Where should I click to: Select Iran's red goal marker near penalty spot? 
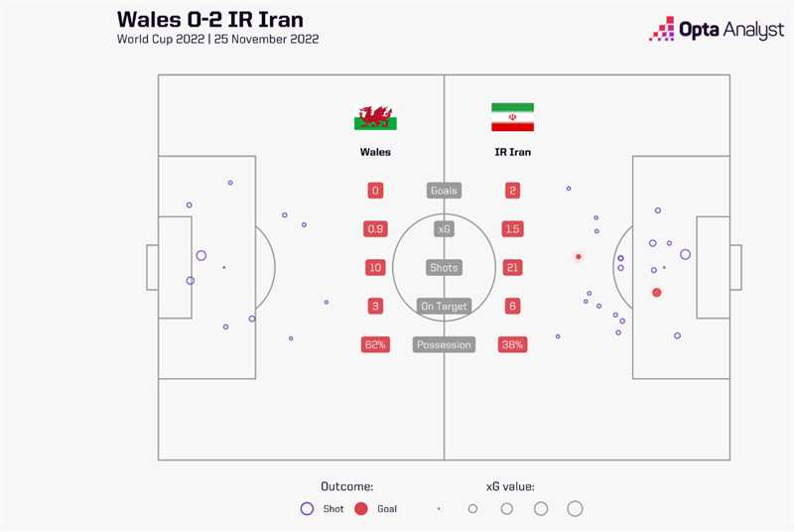656,292
